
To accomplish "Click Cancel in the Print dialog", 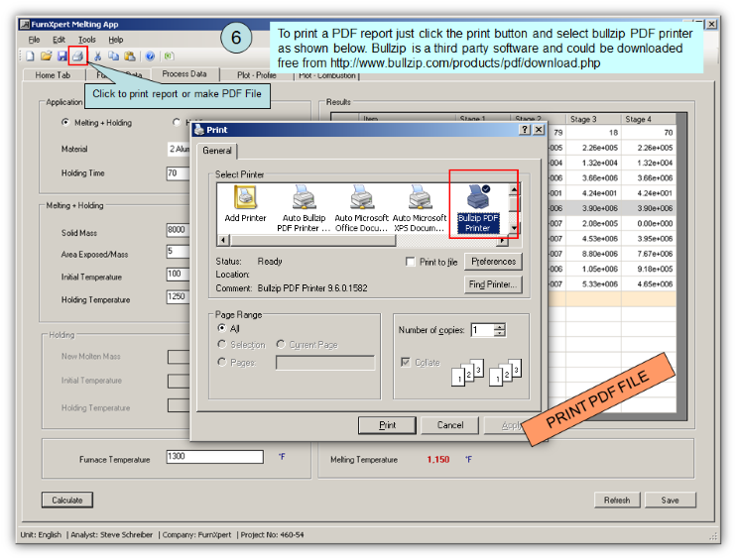I will [449, 425].
